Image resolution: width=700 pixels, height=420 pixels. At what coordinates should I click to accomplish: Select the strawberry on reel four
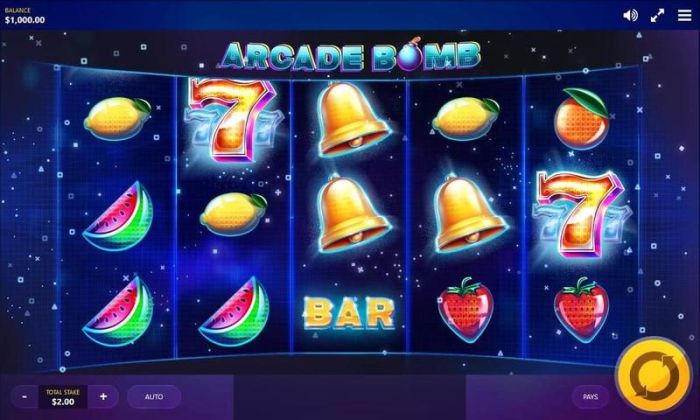[466, 310]
